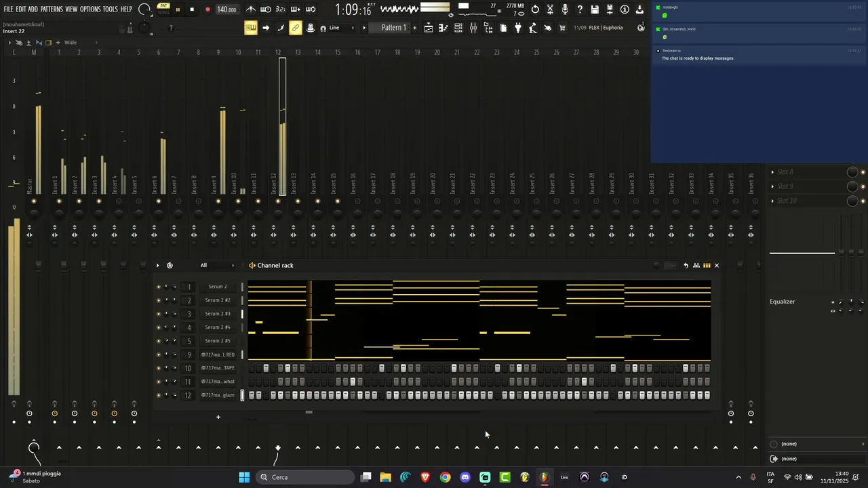
Task: Toggle channel rack step/piano roll view icon
Action: tap(707, 266)
